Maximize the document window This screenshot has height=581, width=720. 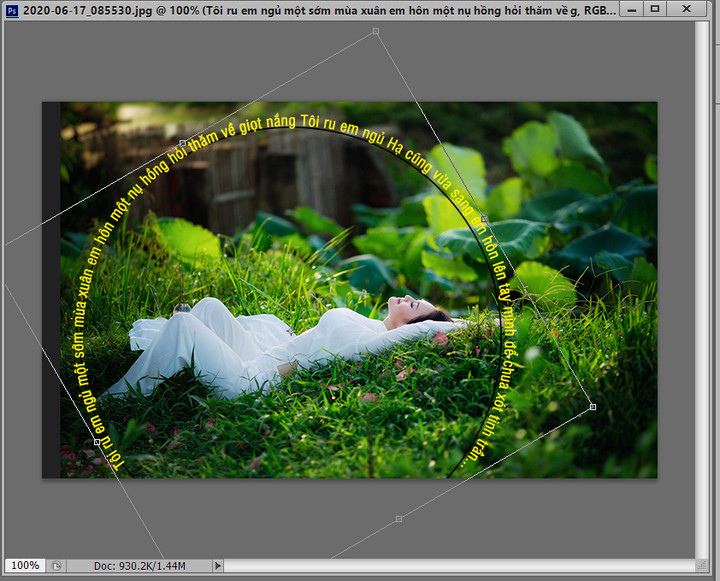coord(655,9)
